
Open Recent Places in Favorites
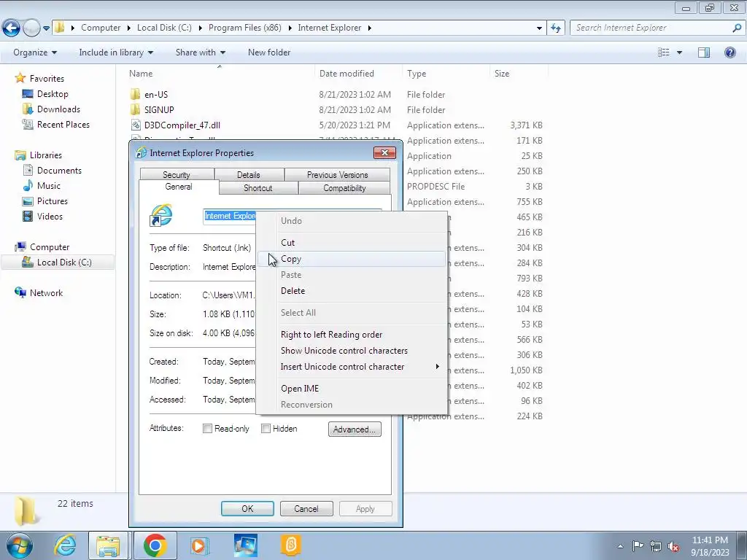pyautogui.click(x=63, y=124)
